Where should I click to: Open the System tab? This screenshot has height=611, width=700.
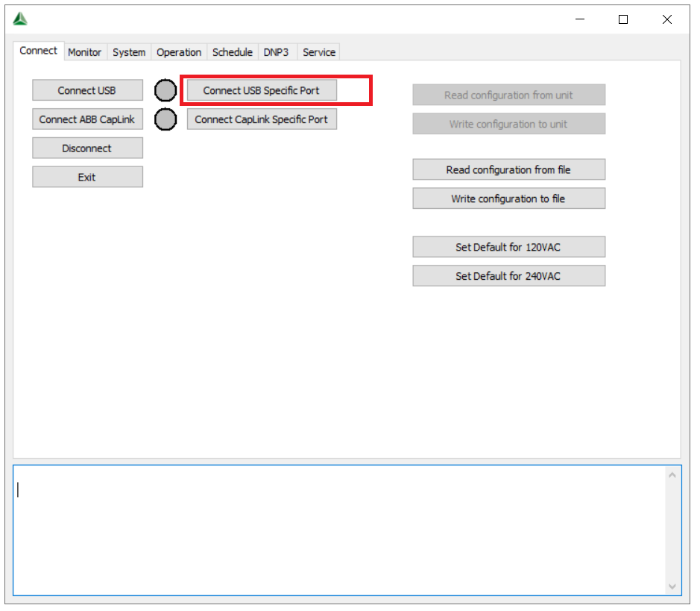129,52
